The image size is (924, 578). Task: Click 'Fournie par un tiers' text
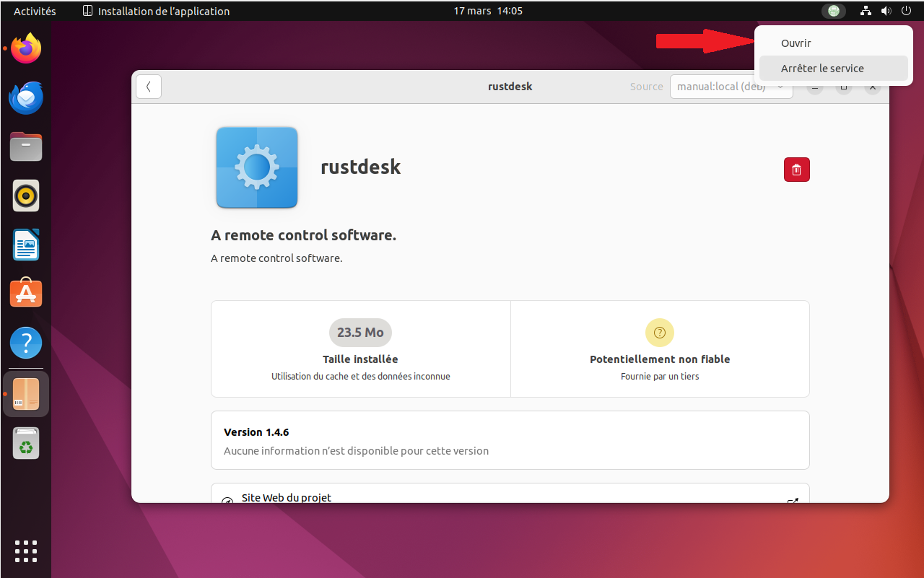pos(660,376)
